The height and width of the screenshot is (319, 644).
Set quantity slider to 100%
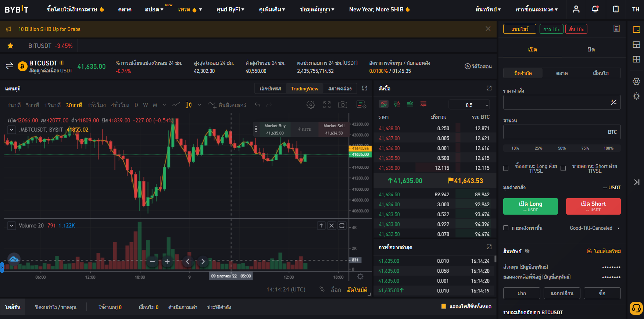click(608, 148)
